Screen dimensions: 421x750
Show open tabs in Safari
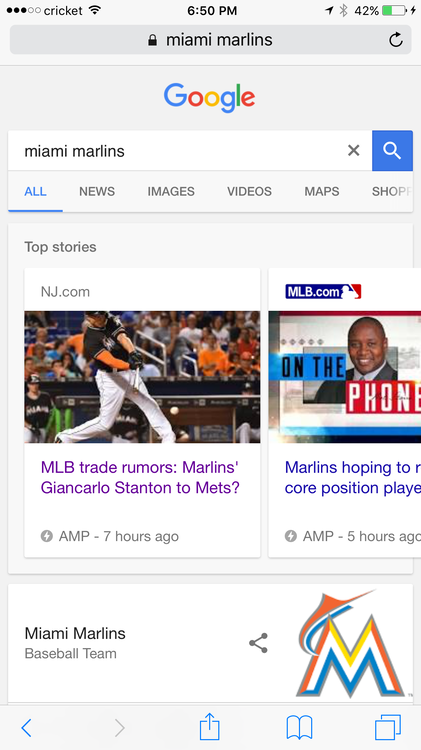click(388, 728)
